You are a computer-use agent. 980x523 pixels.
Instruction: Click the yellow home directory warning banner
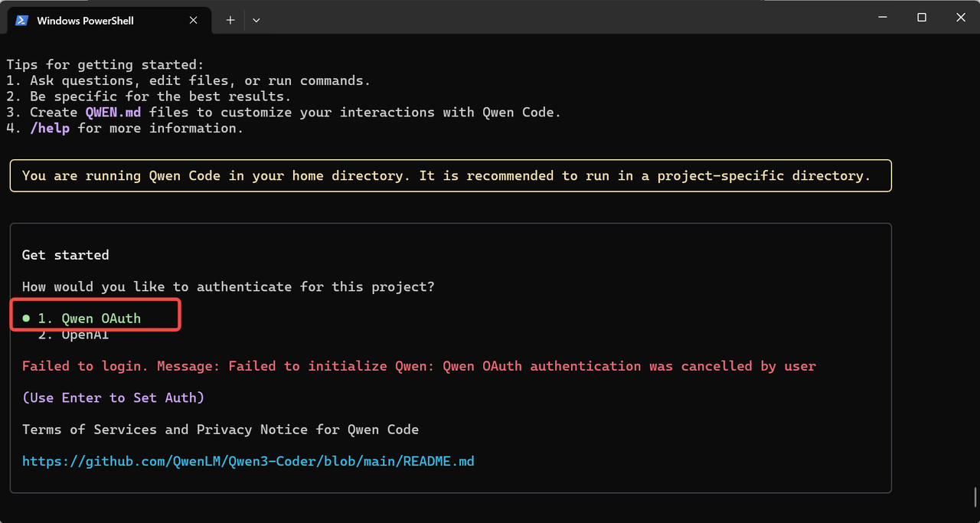450,175
